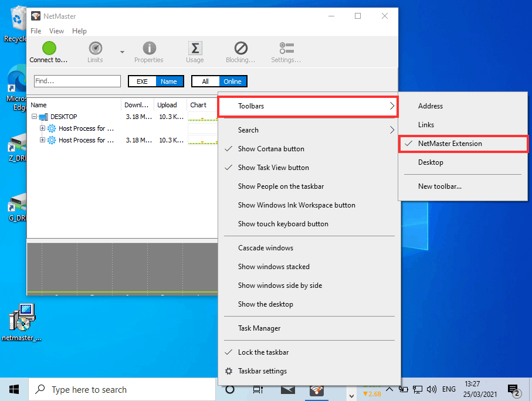Open the Windows Start button
This screenshot has height=401, width=532.
[14, 389]
